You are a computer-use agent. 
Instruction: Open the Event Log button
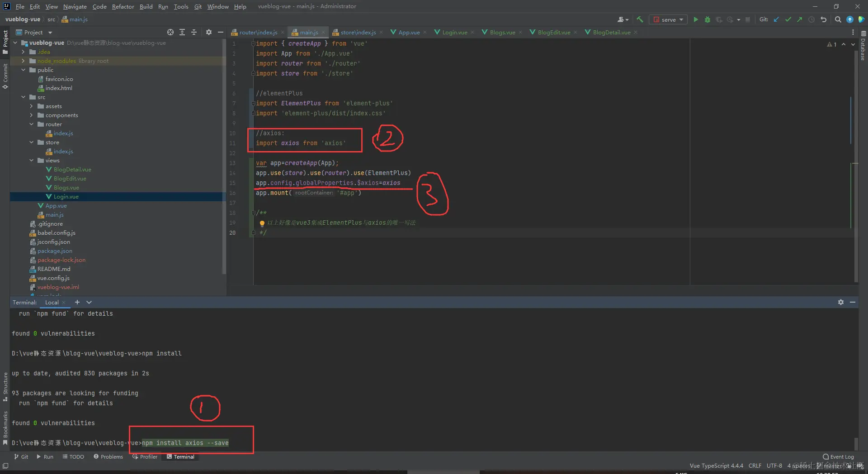(x=839, y=457)
